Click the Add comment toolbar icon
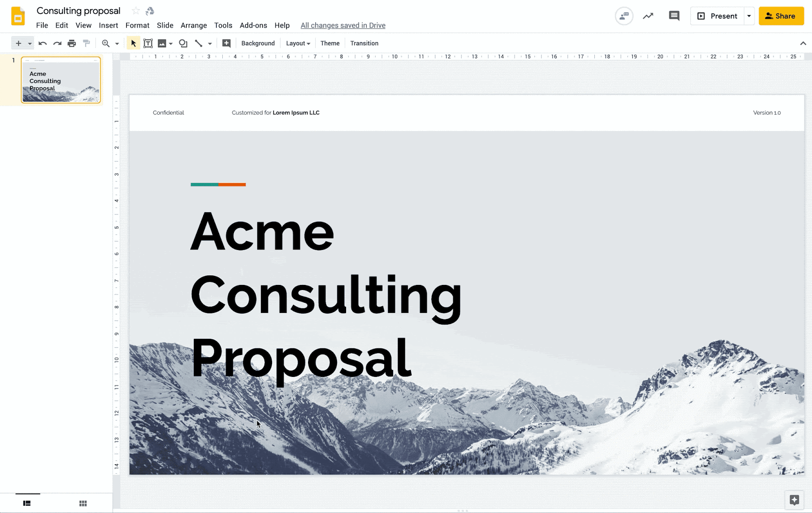 coord(226,44)
